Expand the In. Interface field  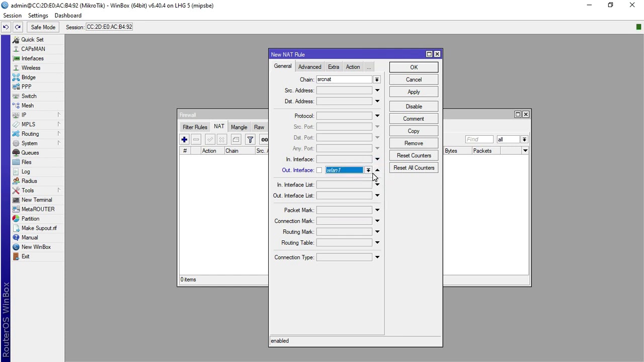tap(377, 159)
